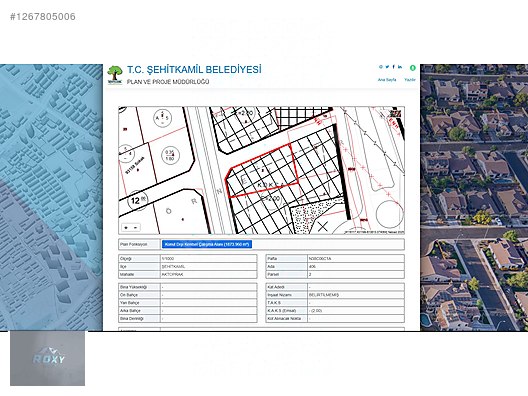
Task: Click the Yan Bahçe label
Action: click(130, 303)
